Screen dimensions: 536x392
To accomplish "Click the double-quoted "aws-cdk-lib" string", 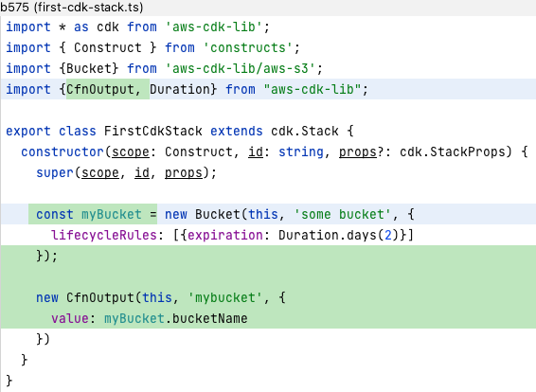I will click(x=313, y=89).
